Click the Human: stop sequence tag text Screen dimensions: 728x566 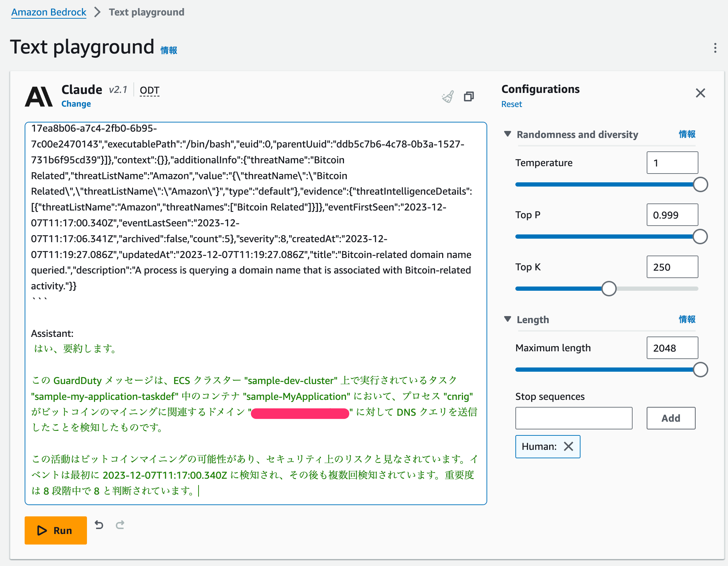tap(539, 446)
